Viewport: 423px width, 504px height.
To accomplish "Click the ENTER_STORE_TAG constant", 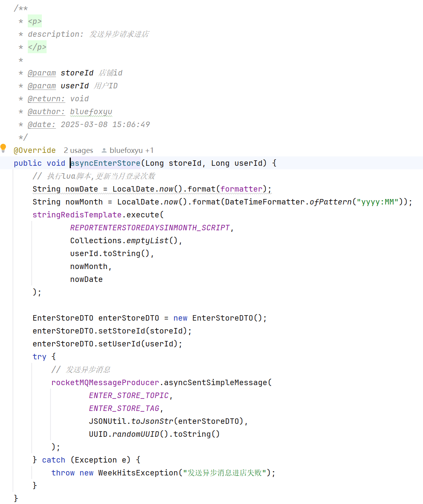I will [x=124, y=409].
